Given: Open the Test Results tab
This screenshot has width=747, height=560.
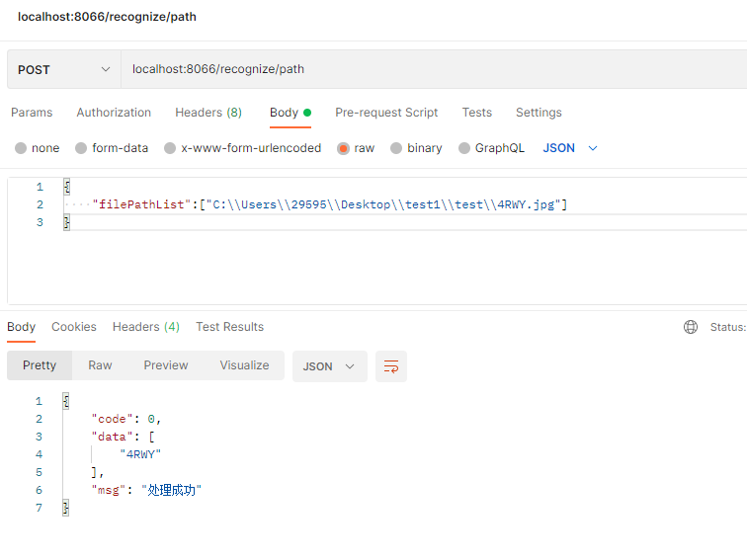Looking at the screenshot, I should tap(229, 327).
